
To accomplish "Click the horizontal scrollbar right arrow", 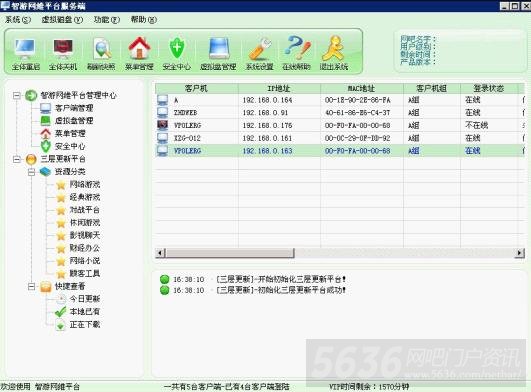I will click(519, 253).
